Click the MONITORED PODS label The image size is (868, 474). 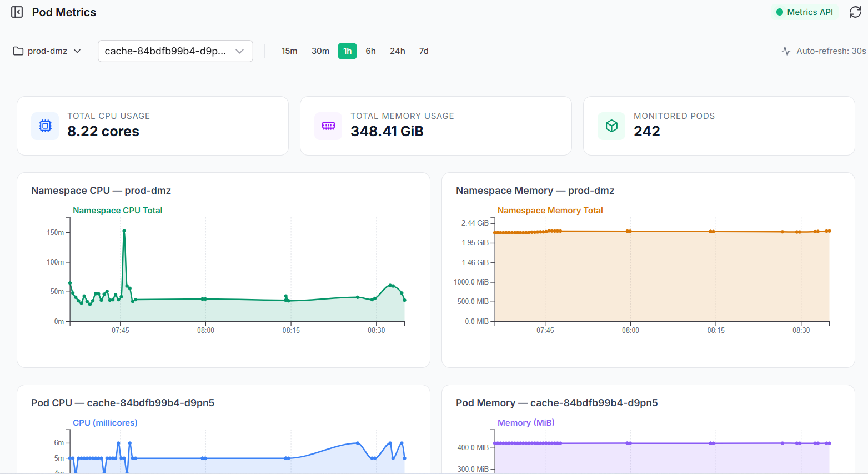click(x=675, y=116)
